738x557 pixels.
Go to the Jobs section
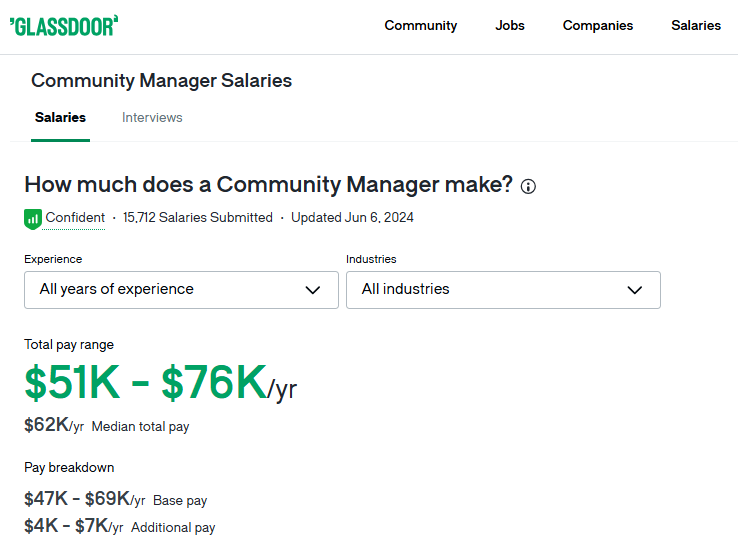pyautogui.click(x=510, y=25)
